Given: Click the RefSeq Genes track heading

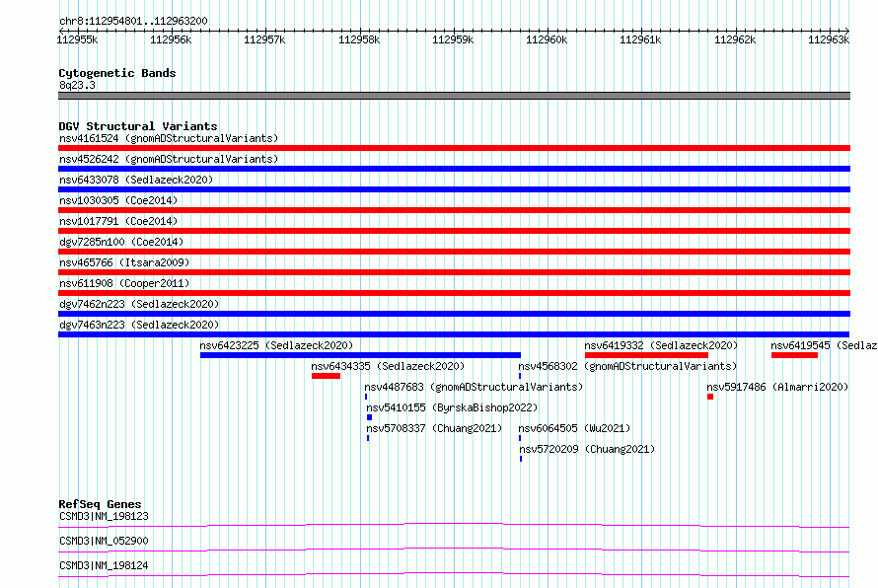Looking at the screenshot, I should pos(100,504).
